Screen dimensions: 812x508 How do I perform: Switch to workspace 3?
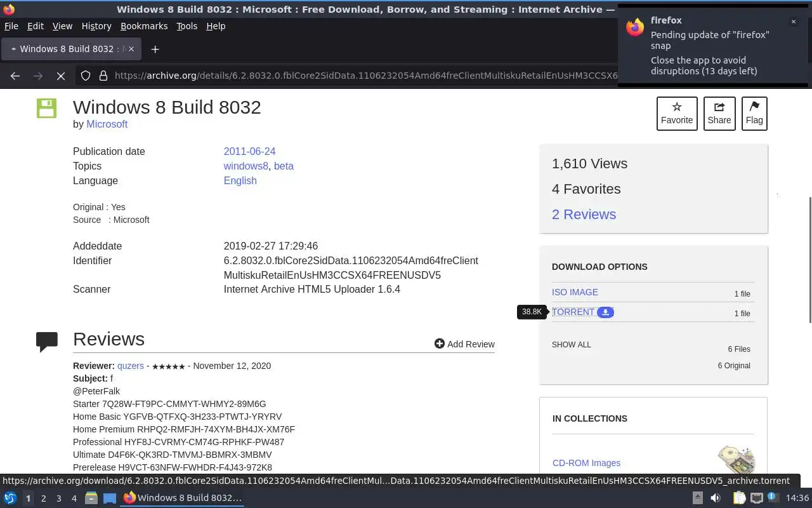[x=58, y=498]
